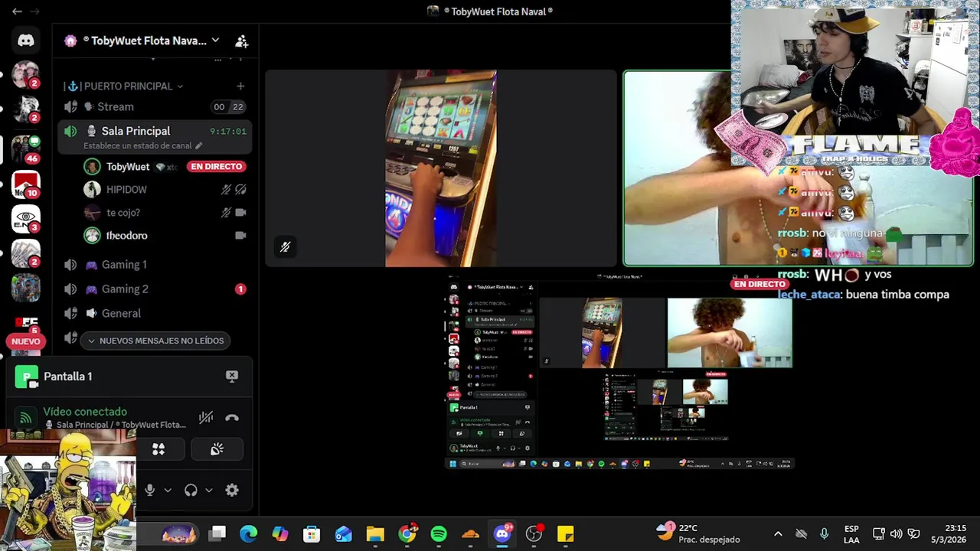980x551 pixels.
Task: Open clock showing 23:15
Action: pyautogui.click(x=949, y=533)
